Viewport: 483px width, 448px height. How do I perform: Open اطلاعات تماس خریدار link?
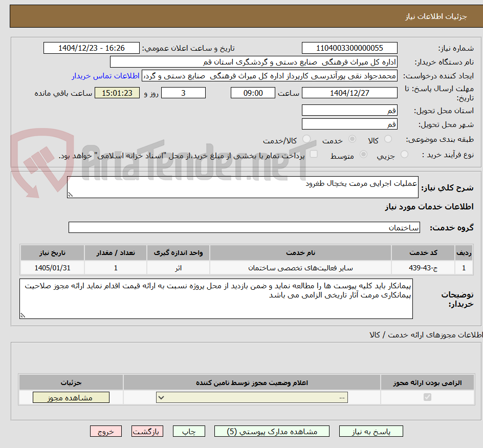coord(105,76)
